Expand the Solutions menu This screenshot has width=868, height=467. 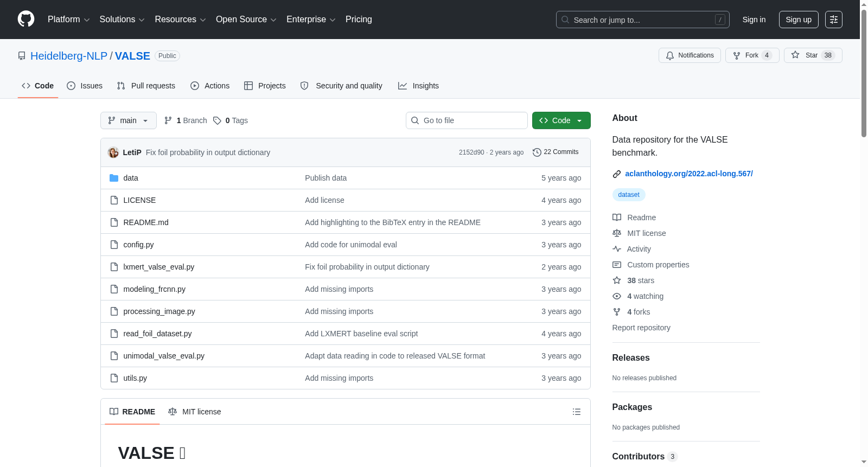pos(122,20)
